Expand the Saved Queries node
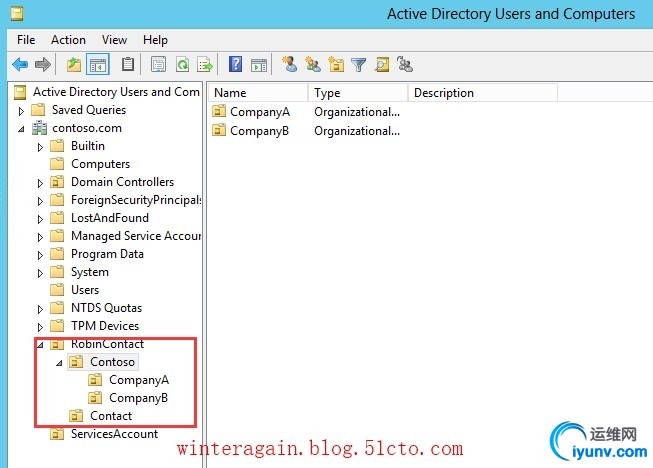 [x=21, y=111]
